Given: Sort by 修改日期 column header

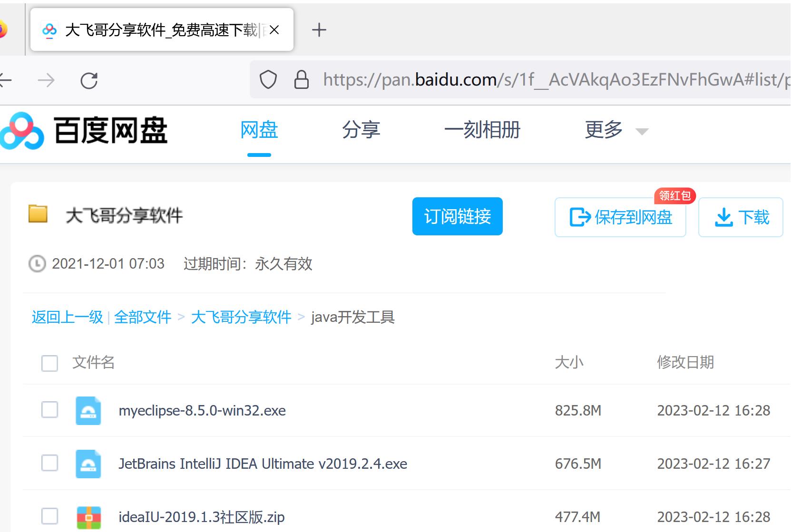Looking at the screenshot, I should tap(685, 362).
